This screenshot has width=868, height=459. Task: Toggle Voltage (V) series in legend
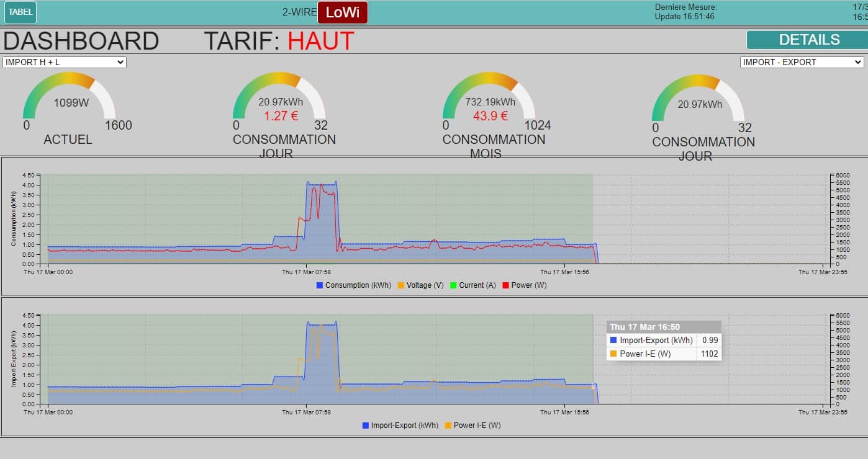[421, 285]
